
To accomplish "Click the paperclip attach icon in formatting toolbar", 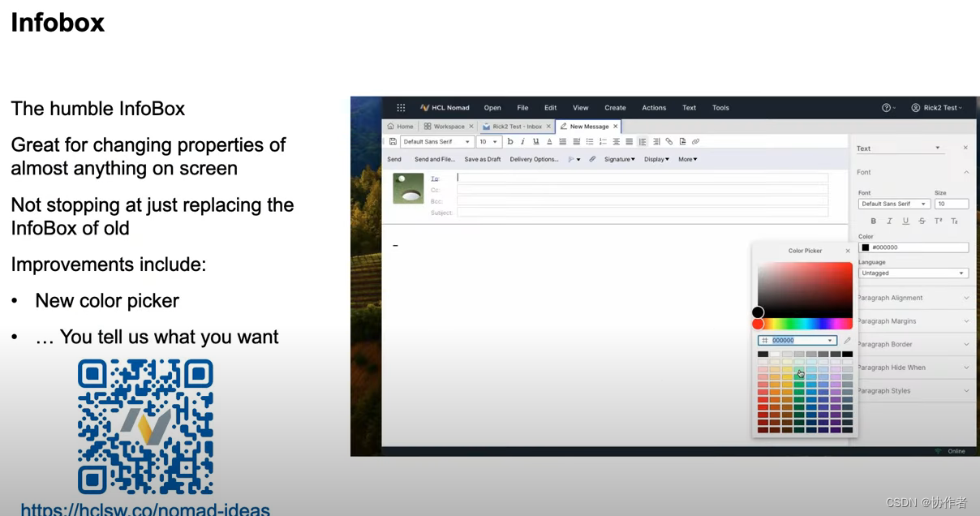I will [x=669, y=142].
